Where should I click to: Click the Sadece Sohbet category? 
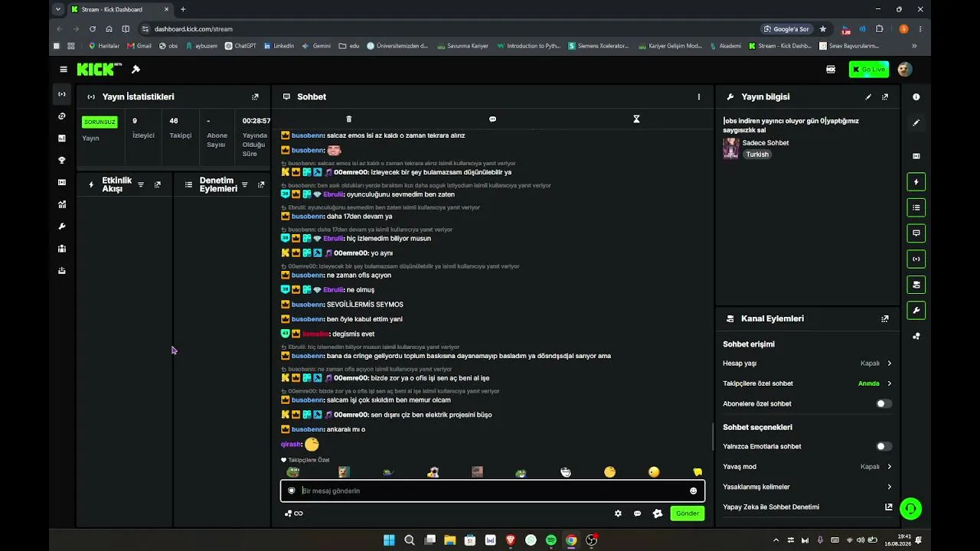tap(766, 143)
